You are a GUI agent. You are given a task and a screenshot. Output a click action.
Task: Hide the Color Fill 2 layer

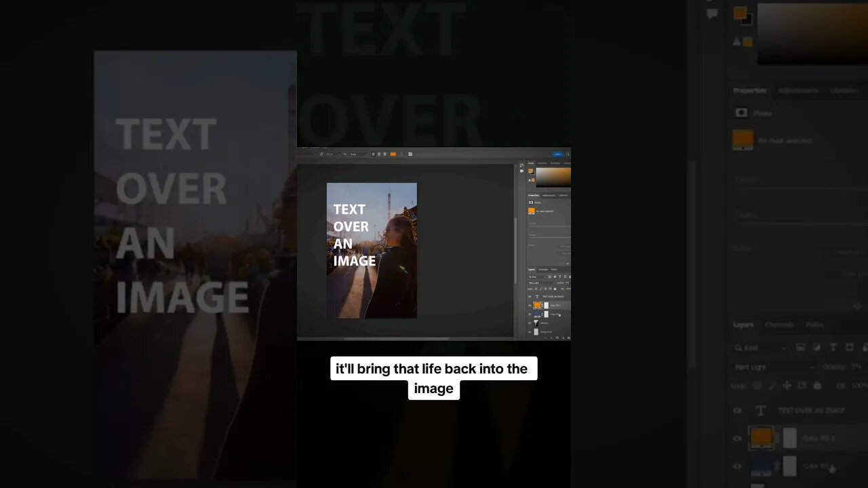tap(530, 306)
